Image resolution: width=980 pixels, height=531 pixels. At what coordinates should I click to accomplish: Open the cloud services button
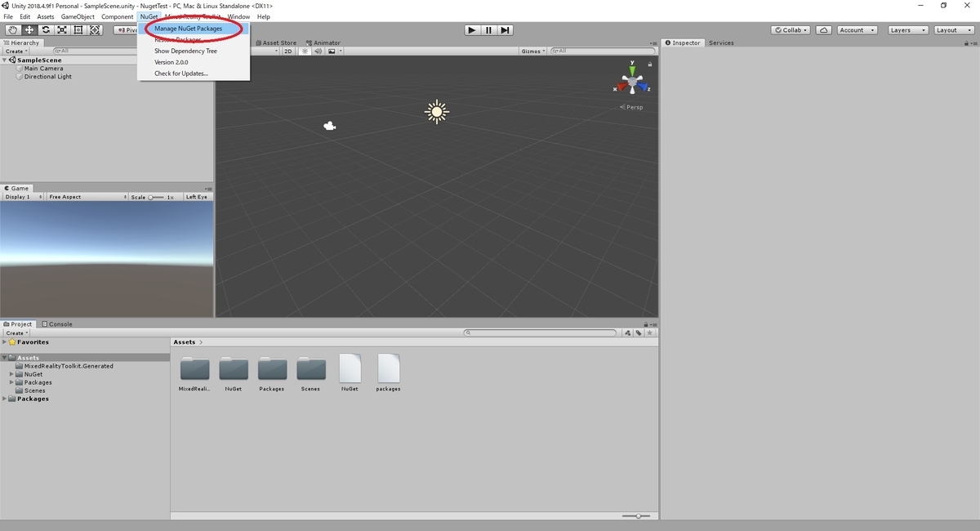(824, 30)
